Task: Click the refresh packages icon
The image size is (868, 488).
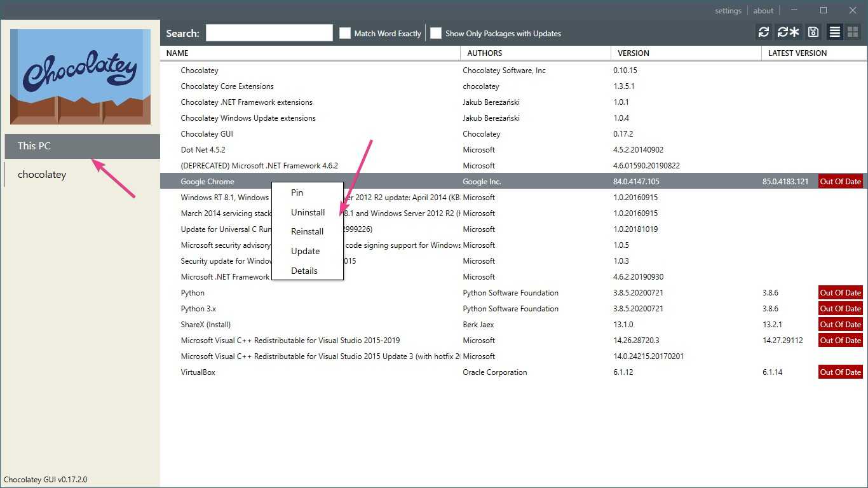Action: pyautogui.click(x=764, y=32)
